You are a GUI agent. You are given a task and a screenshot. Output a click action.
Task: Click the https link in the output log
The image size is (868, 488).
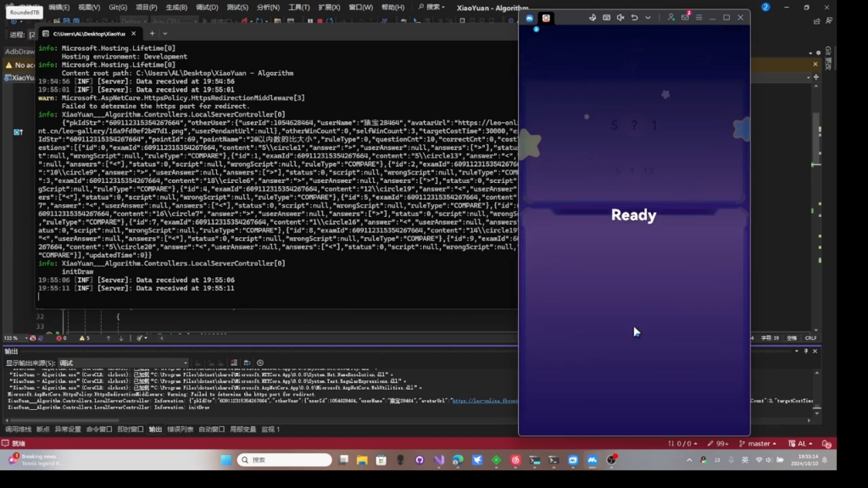point(485,401)
